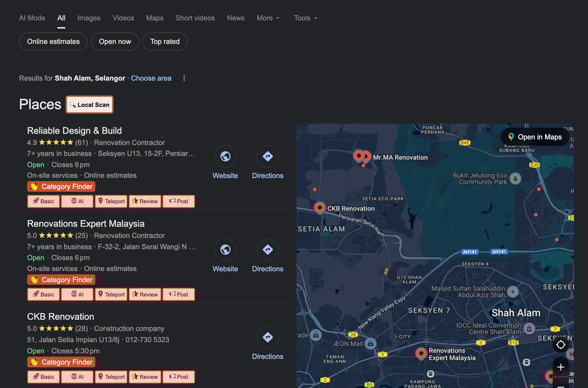Click the map current location icon
Image resolution: width=588 pixels, height=388 pixels.
tap(560, 344)
